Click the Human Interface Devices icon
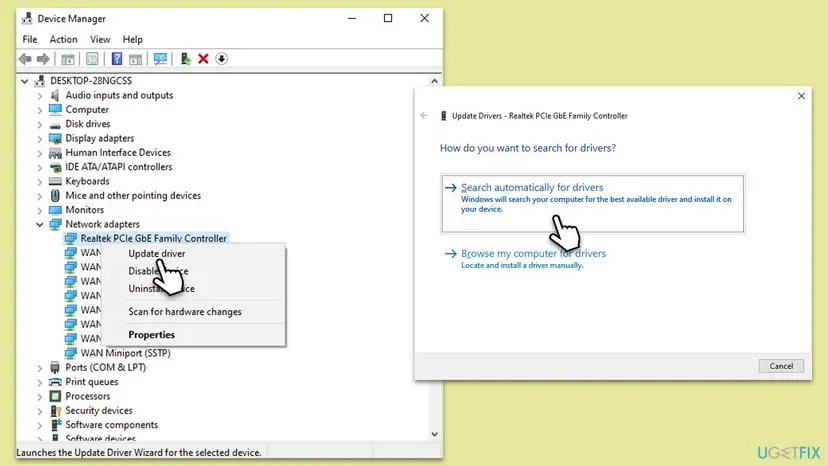Screen dimensions: 828x466 [55, 153]
